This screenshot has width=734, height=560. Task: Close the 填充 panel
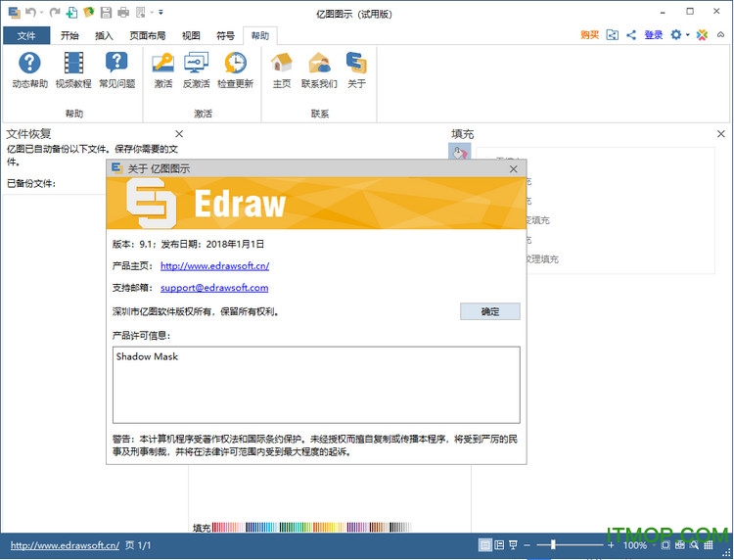721,134
